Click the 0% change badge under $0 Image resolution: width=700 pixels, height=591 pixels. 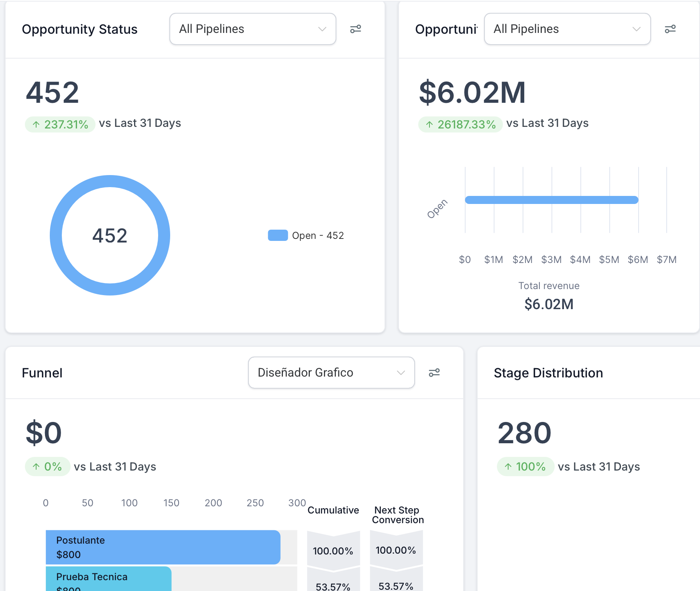pyautogui.click(x=47, y=467)
